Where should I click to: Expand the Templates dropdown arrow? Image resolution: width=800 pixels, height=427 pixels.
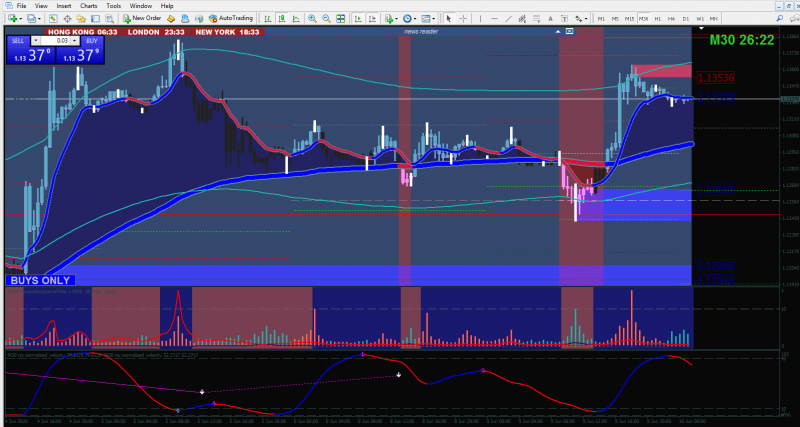pos(434,19)
